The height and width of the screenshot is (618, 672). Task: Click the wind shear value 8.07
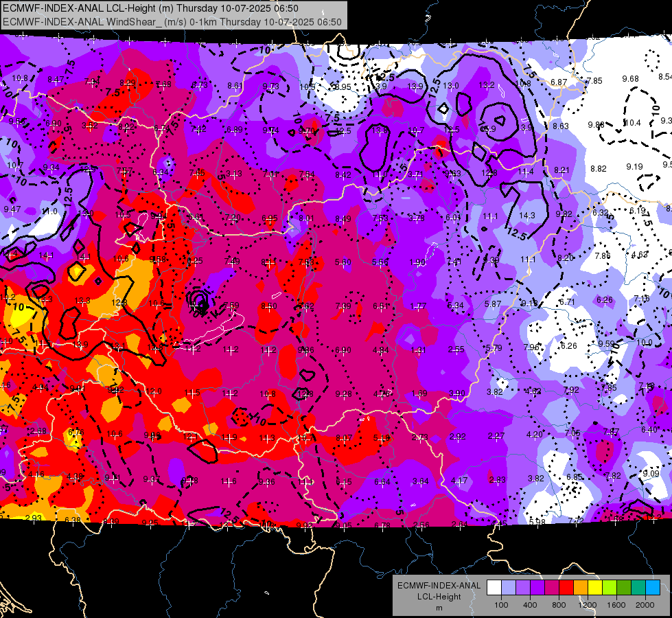pyautogui.click(x=344, y=438)
